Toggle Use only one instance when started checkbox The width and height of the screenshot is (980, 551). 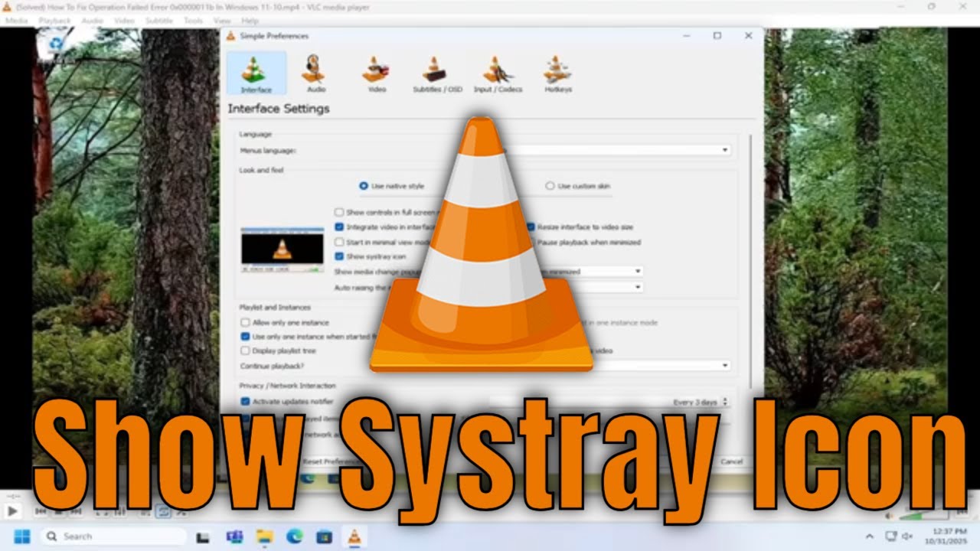245,336
